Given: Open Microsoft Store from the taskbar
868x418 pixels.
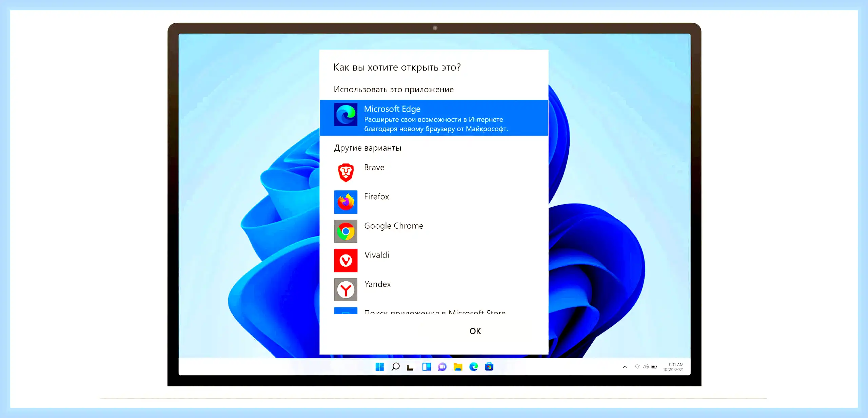Looking at the screenshot, I should (x=489, y=367).
